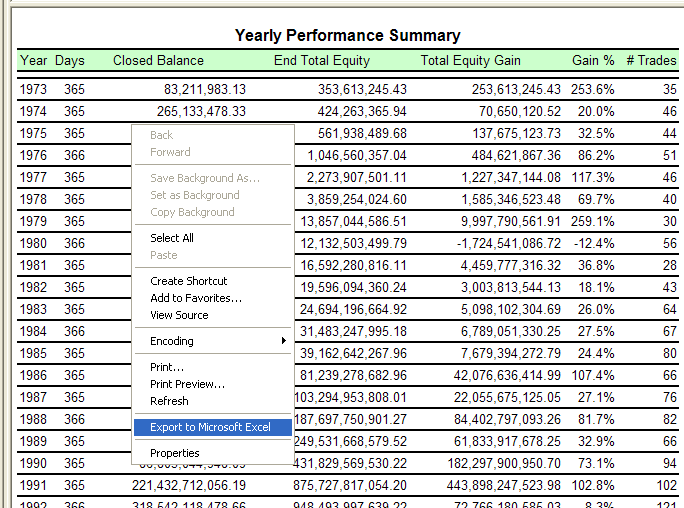
Task: Click end equity 13,857,044,586.51
Action: (353, 221)
